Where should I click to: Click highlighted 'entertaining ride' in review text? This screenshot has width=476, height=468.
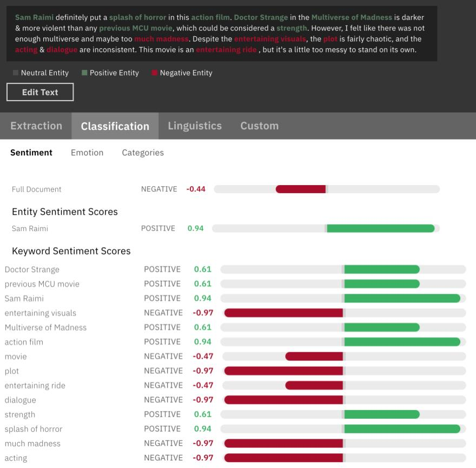click(x=227, y=49)
